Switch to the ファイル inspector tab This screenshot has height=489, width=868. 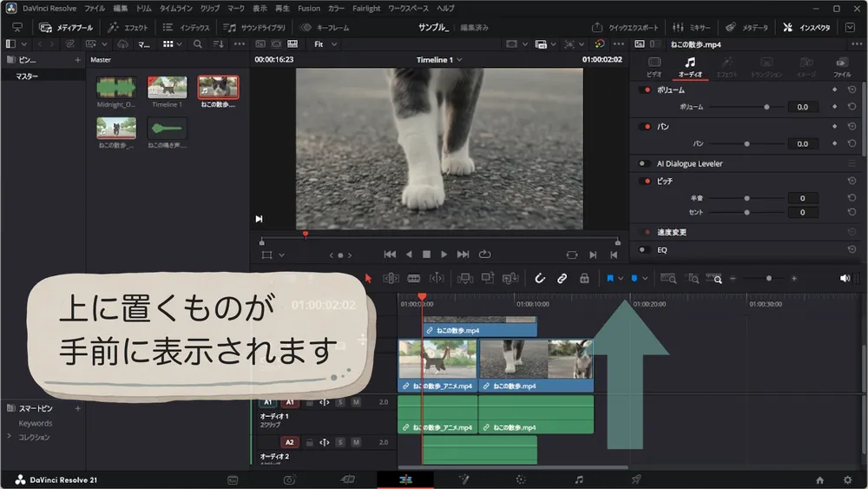842,67
